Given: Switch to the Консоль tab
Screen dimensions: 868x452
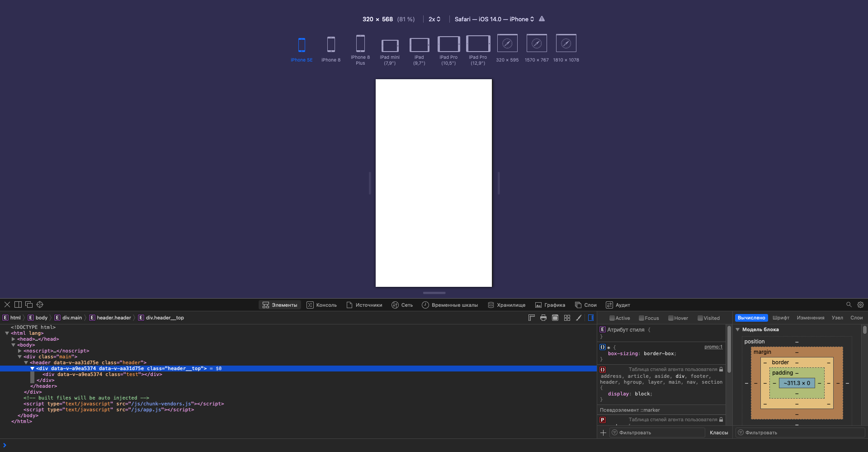Looking at the screenshot, I should 321,305.
